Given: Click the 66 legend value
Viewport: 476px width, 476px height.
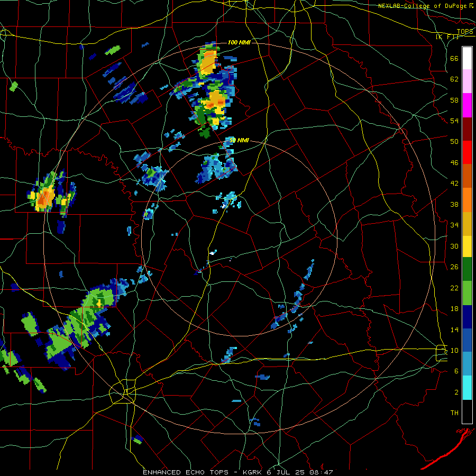Looking at the screenshot, I should point(454,58).
